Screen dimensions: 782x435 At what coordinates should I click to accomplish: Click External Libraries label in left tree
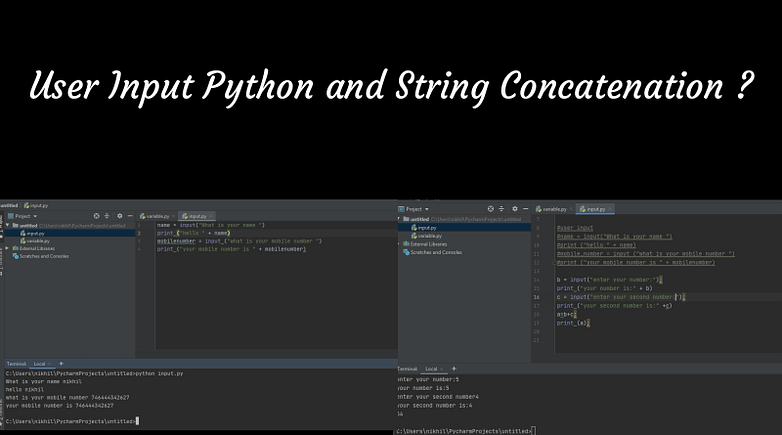tap(37, 248)
